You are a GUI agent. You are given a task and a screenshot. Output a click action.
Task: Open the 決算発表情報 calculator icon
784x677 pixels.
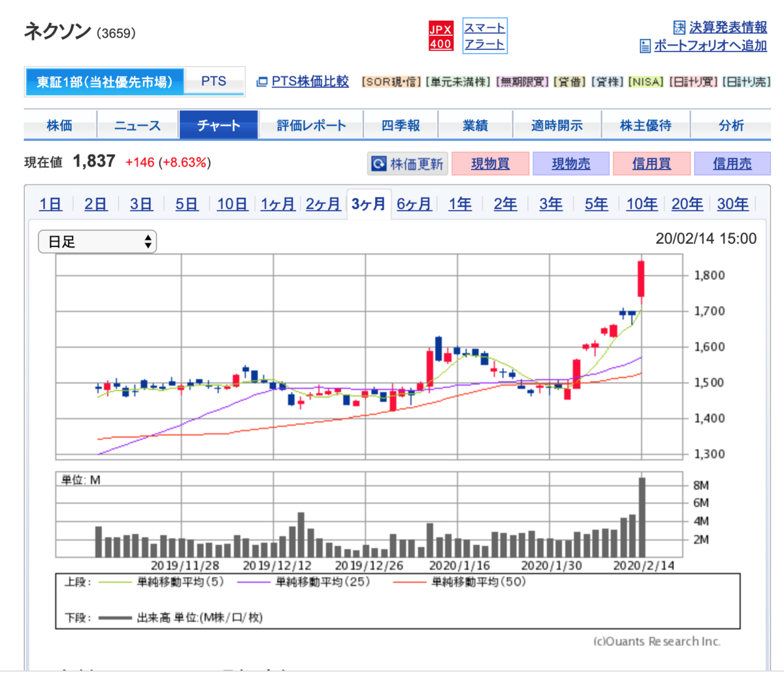[679, 27]
